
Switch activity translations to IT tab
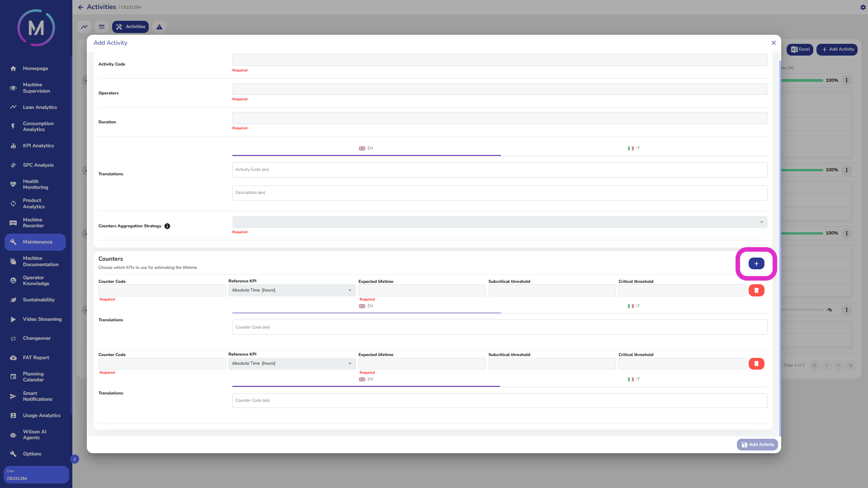633,148
